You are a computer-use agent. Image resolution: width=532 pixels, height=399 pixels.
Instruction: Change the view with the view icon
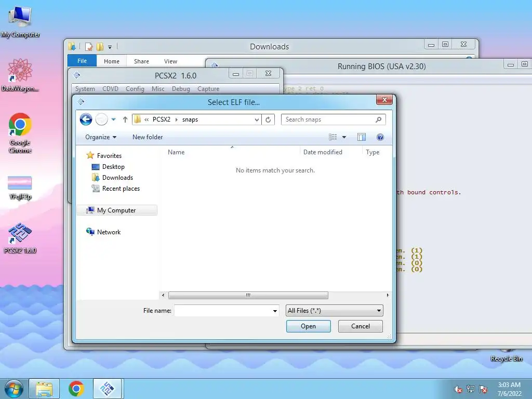coord(333,137)
